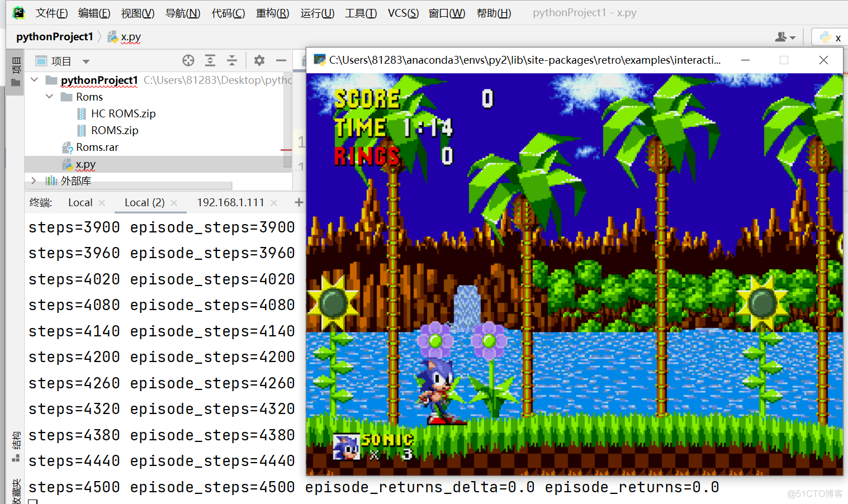848x504 pixels.
Task: Select x.py file in project tree
Action: coord(86,164)
